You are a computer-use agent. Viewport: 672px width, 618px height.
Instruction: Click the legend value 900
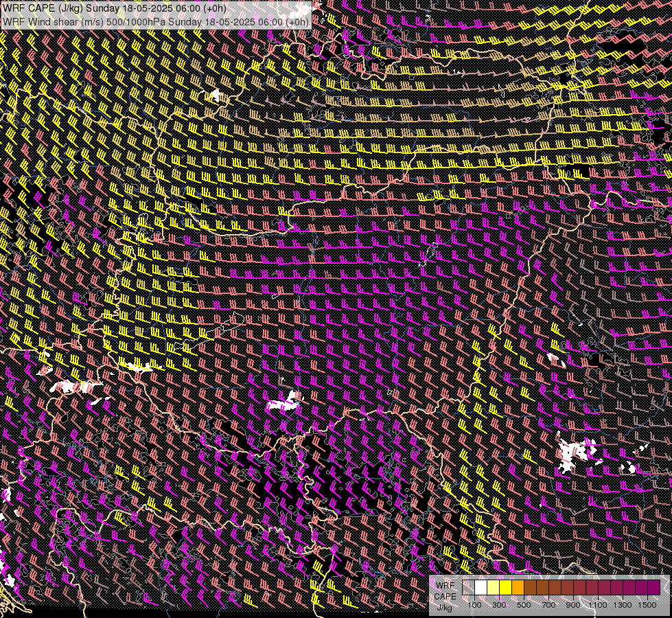pos(573,605)
